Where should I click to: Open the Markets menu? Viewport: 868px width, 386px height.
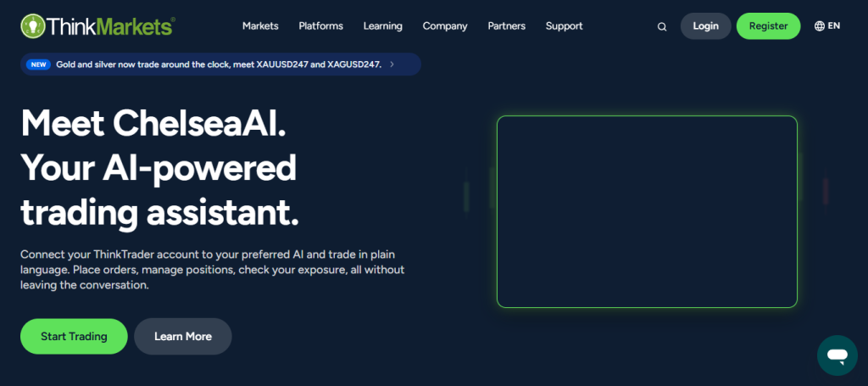tap(260, 26)
